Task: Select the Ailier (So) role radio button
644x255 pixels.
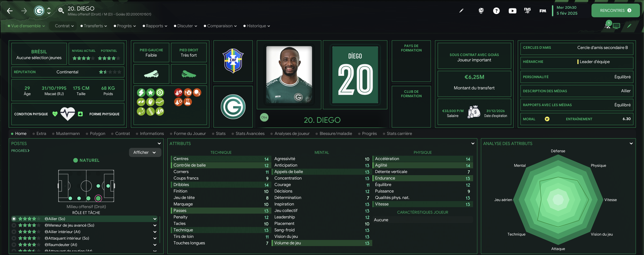Action: click(14, 219)
